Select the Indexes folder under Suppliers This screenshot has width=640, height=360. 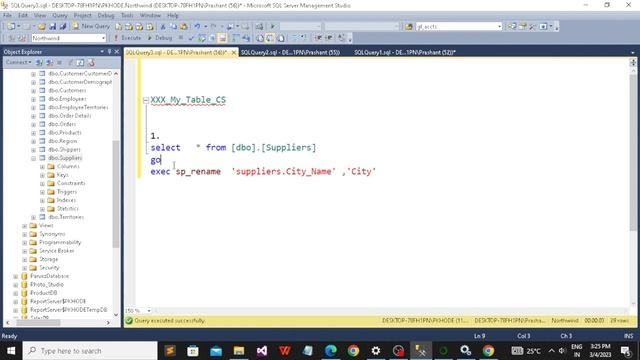pos(66,200)
